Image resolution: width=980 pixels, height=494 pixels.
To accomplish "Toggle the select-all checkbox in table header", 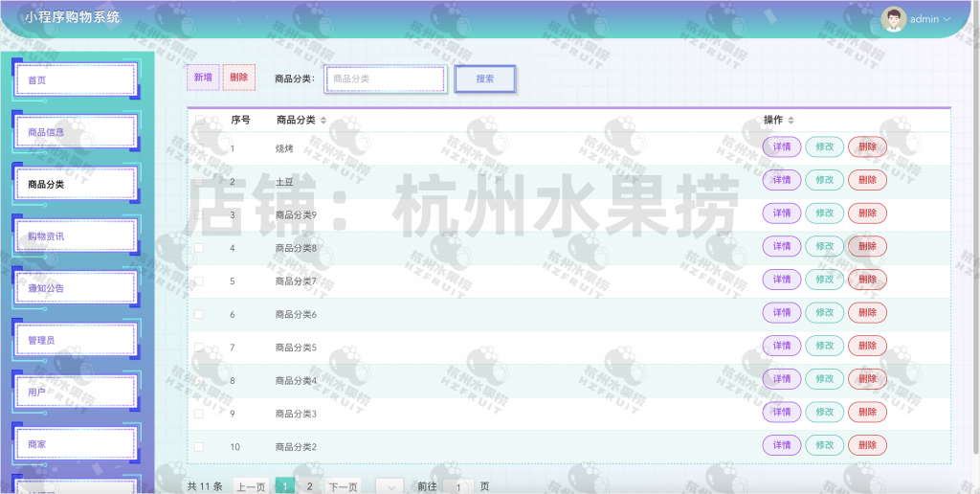I will (x=200, y=121).
